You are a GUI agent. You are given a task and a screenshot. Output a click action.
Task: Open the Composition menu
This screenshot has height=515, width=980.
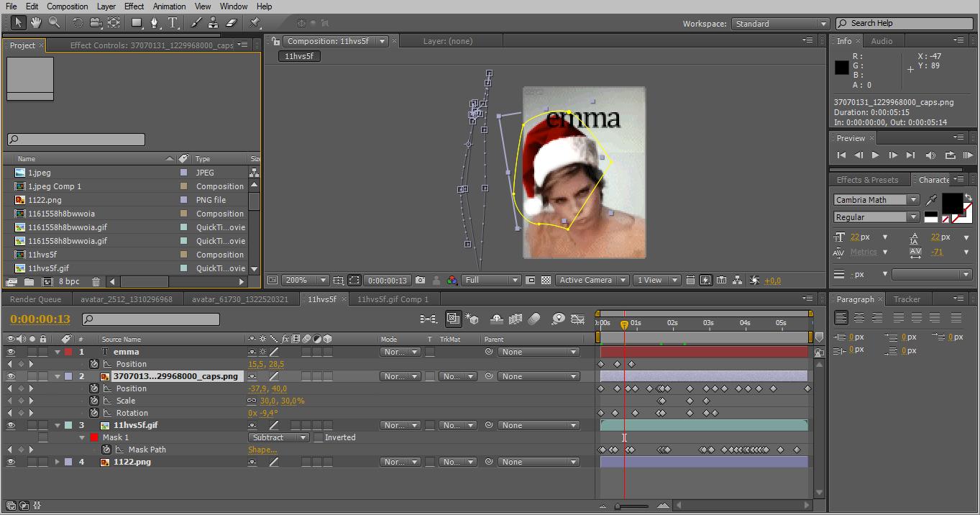coord(68,6)
